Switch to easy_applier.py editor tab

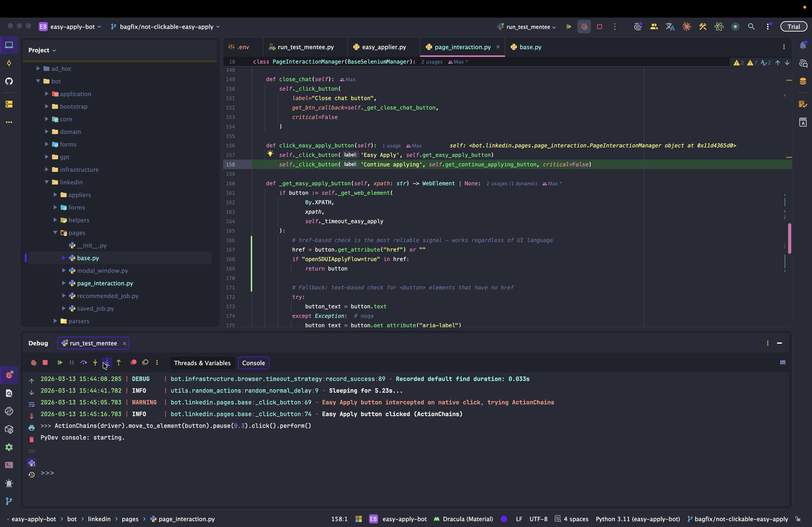click(x=384, y=47)
